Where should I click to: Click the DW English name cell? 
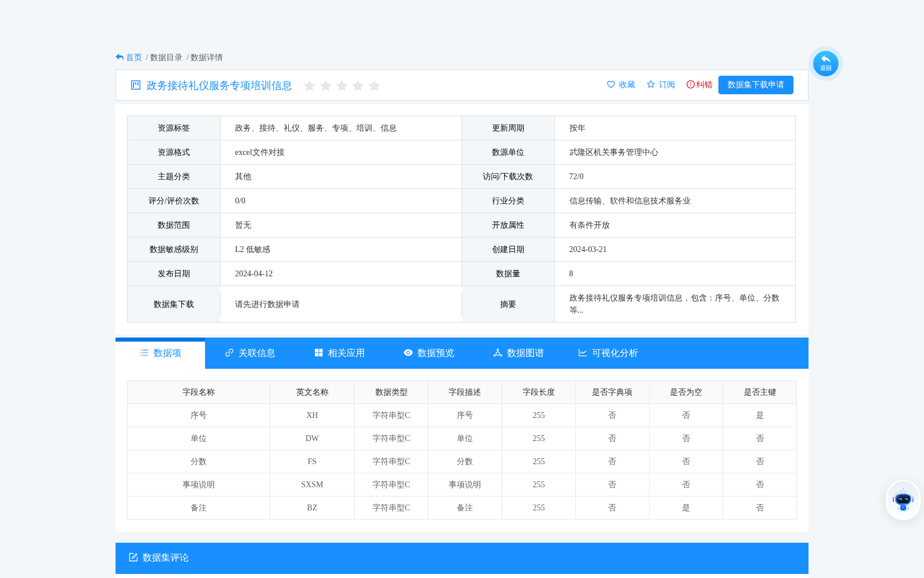[x=312, y=439]
